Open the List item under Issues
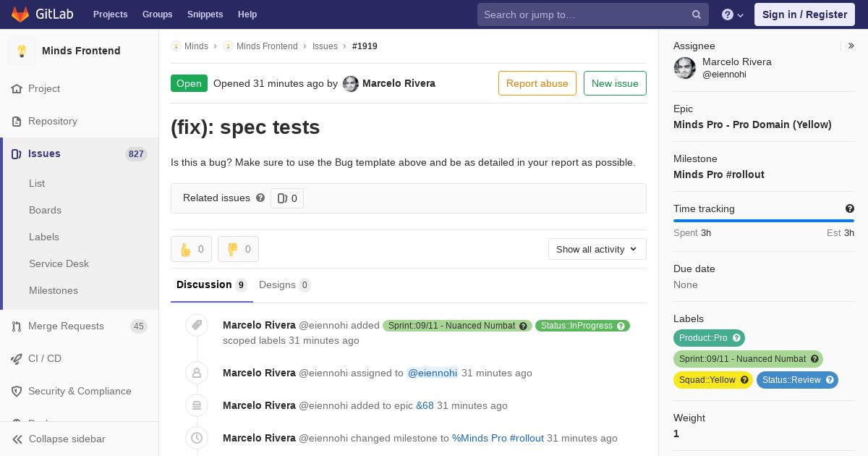Viewport: 868px width, 456px height. tap(37, 183)
